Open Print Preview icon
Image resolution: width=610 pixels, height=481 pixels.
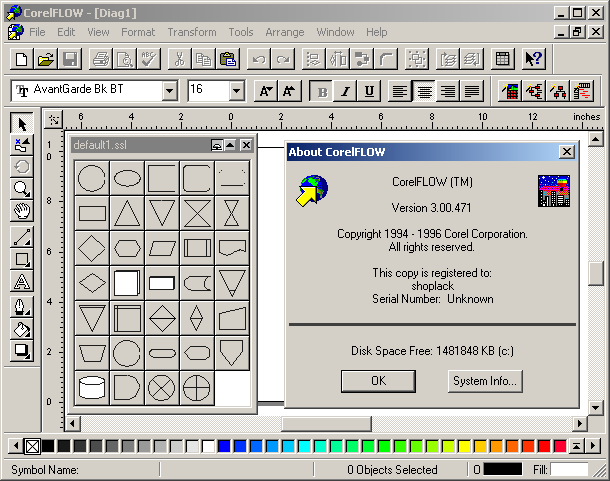tap(124, 59)
